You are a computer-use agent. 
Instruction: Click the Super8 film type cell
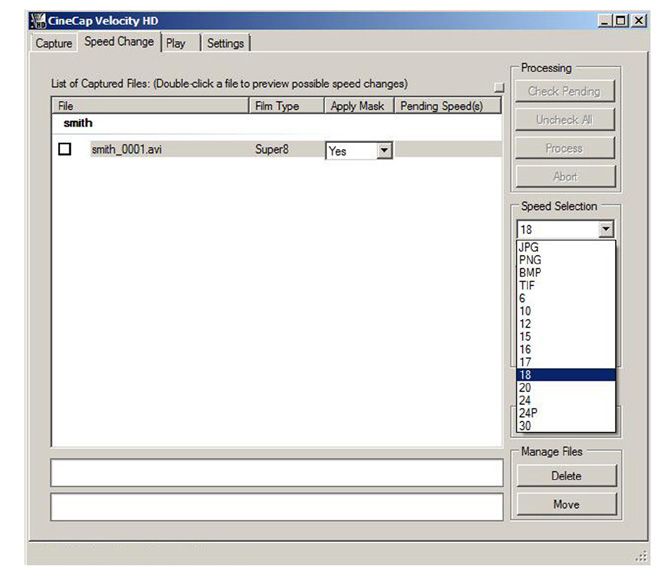coord(272,149)
